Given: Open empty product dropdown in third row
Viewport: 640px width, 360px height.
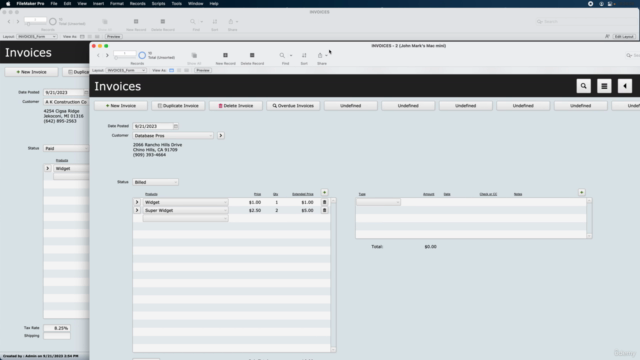Looking at the screenshot, I should click(185, 218).
